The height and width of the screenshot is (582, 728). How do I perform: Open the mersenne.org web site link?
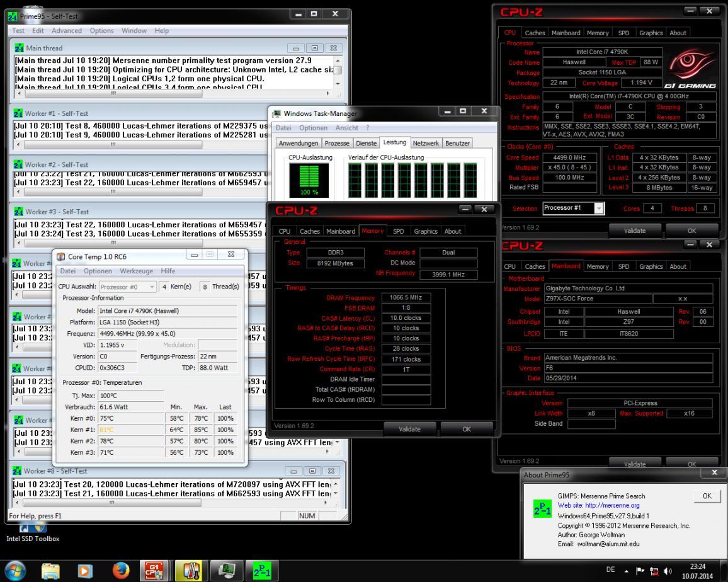(598, 505)
